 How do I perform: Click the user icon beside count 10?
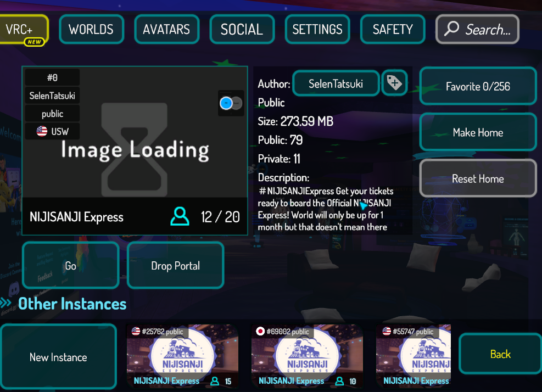[339, 381]
